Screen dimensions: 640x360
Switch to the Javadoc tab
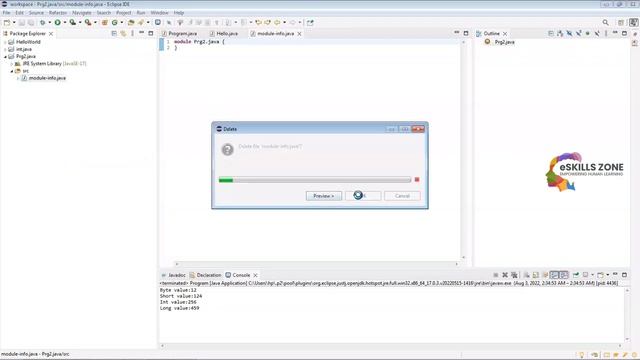pos(173,275)
